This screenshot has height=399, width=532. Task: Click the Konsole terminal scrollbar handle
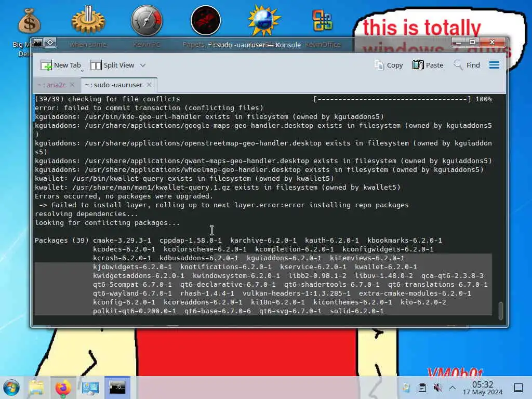[x=500, y=310]
